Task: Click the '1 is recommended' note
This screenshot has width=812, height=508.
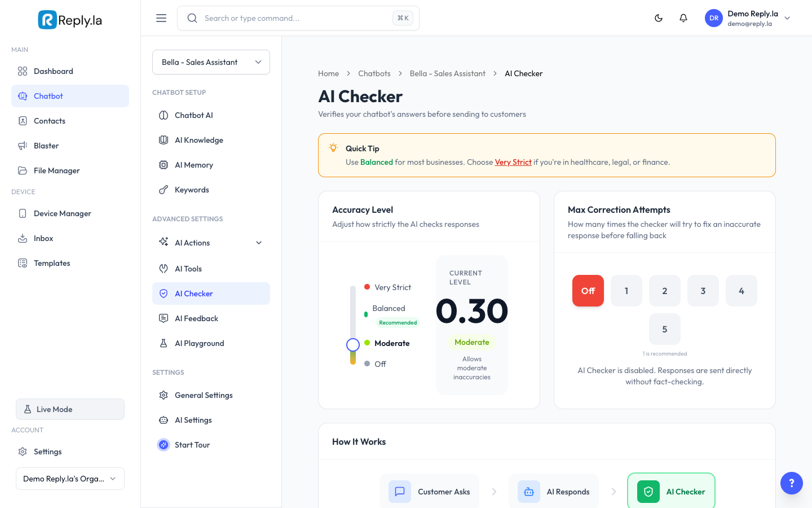Action: (665, 354)
